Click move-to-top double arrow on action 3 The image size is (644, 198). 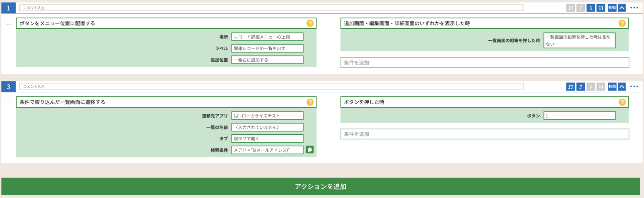point(570,86)
